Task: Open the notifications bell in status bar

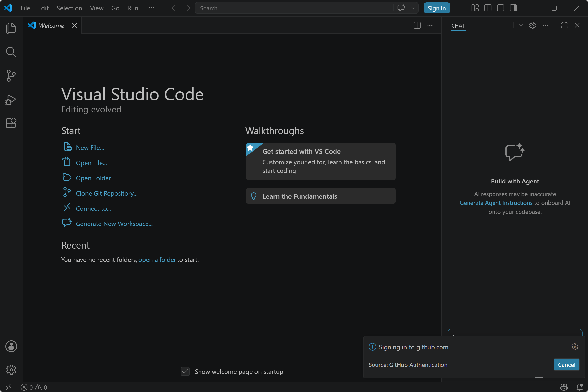Action: (580, 387)
